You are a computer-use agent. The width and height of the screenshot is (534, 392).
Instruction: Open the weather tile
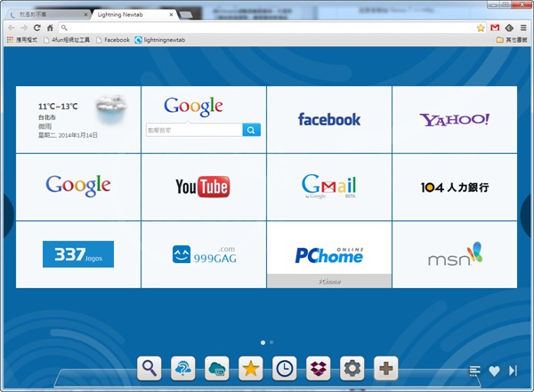78,119
